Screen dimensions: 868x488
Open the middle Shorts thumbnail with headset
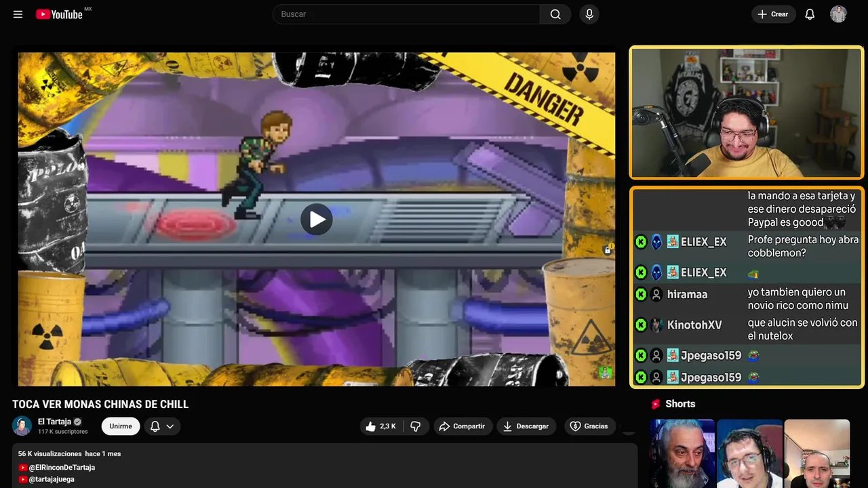749,453
